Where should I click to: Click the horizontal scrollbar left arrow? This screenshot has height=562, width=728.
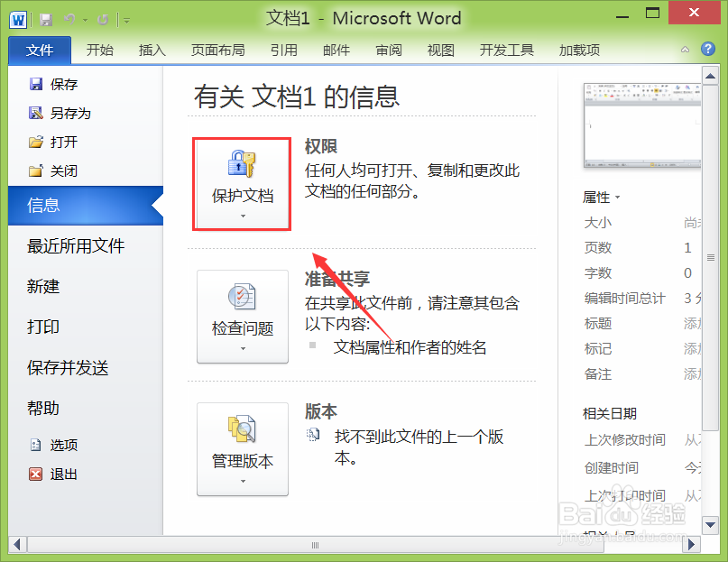pyautogui.click(x=17, y=544)
